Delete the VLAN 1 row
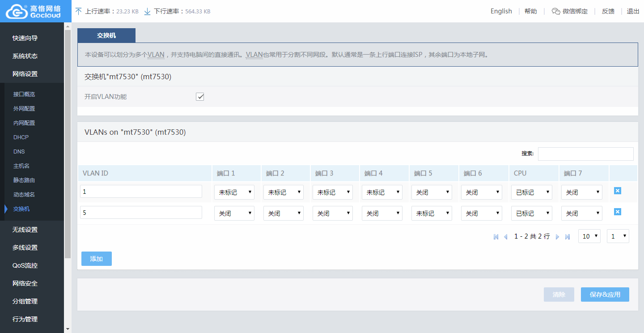Screen dimensions: 644x333 617,191
